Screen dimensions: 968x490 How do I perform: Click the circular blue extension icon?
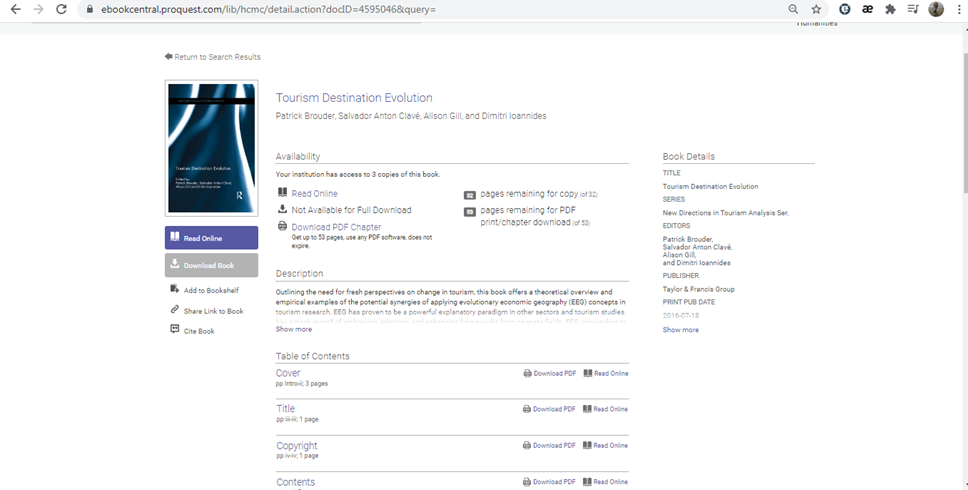845,9
